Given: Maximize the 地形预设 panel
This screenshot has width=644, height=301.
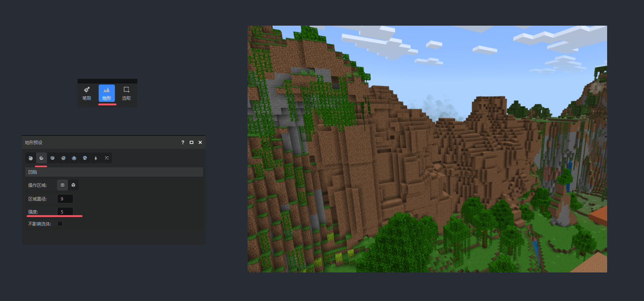Looking at the screenshot, I should (192, 142).
